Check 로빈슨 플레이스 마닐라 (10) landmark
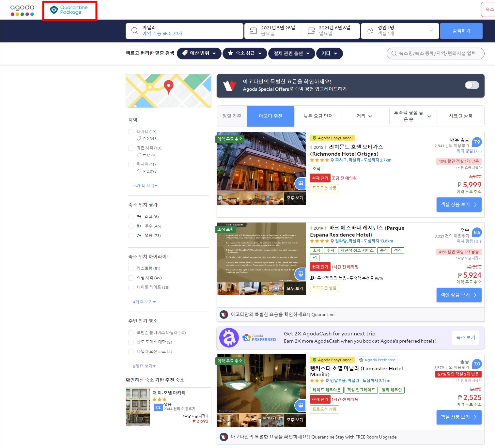 [x=131, y=333]
